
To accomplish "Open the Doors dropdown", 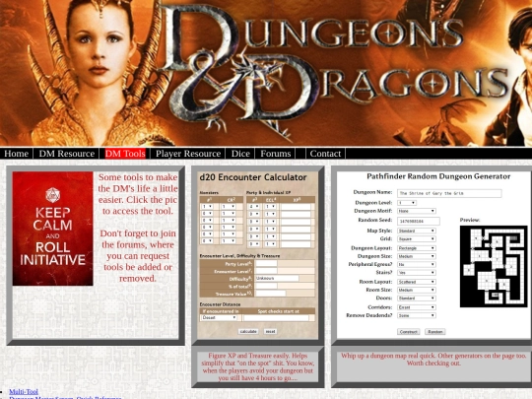I will coord(417,298).
